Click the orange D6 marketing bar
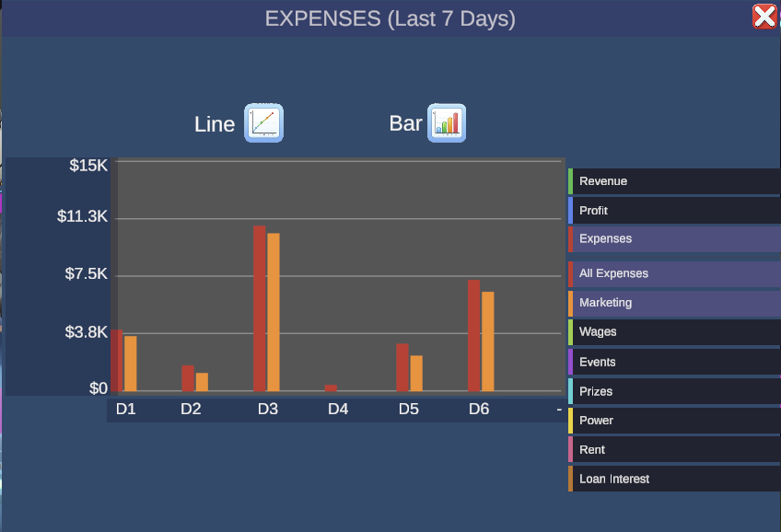Image resolution: width=781 pixels, height=532 pixels. (x=488, y=341)
